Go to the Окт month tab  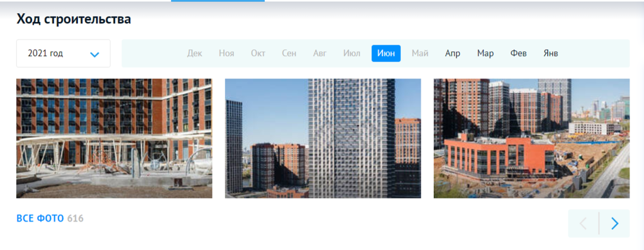[x=258, y=54]
